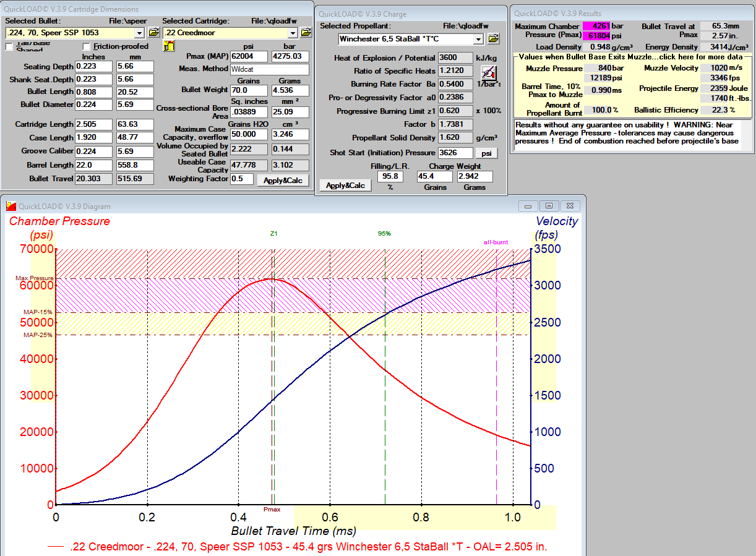Expand the Selected Bullet dropdown
The height and width of the screenshot is (556, 756).
139,33
